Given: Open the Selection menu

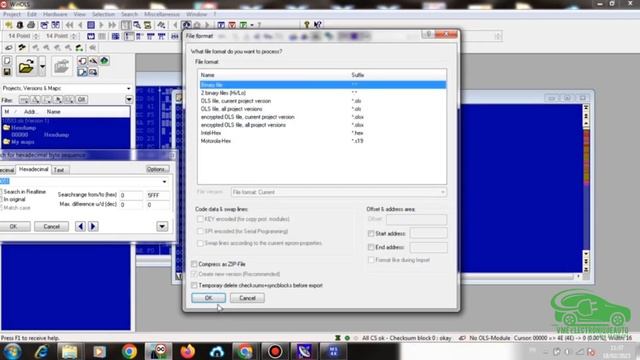Looking at the screenshot, I should [x=103, y=14].
